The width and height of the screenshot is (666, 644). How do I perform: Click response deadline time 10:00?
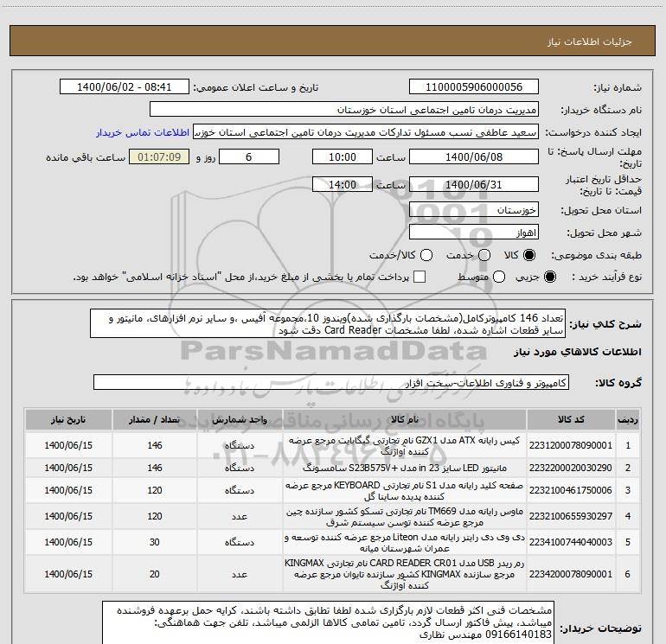[x=343, y=156]
